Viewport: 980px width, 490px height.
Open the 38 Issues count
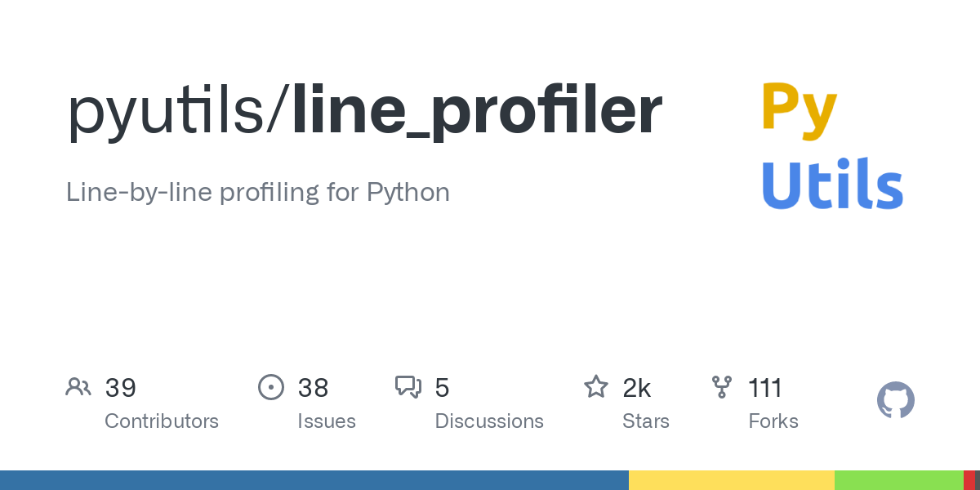coord(313,388)
